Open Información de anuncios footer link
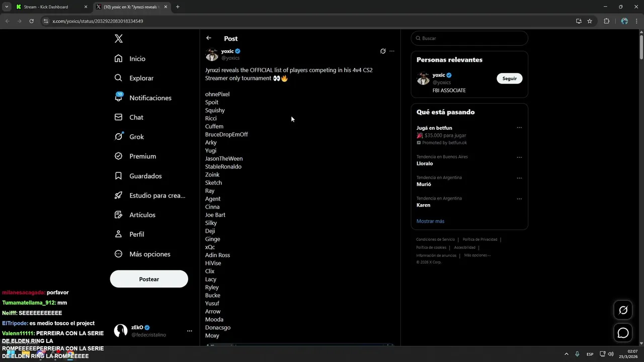 pyautogui.click(x=436, y=255)
